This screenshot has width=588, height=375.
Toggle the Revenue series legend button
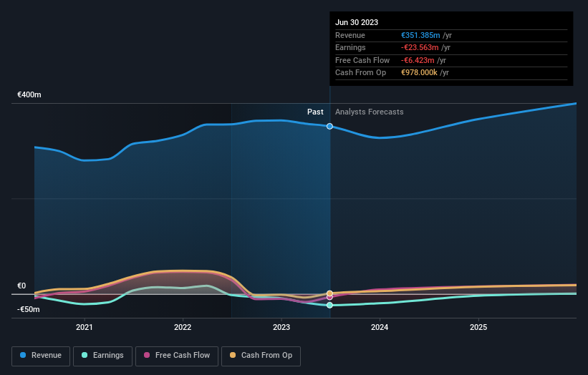pyautogui.click(x=41, y=356)
